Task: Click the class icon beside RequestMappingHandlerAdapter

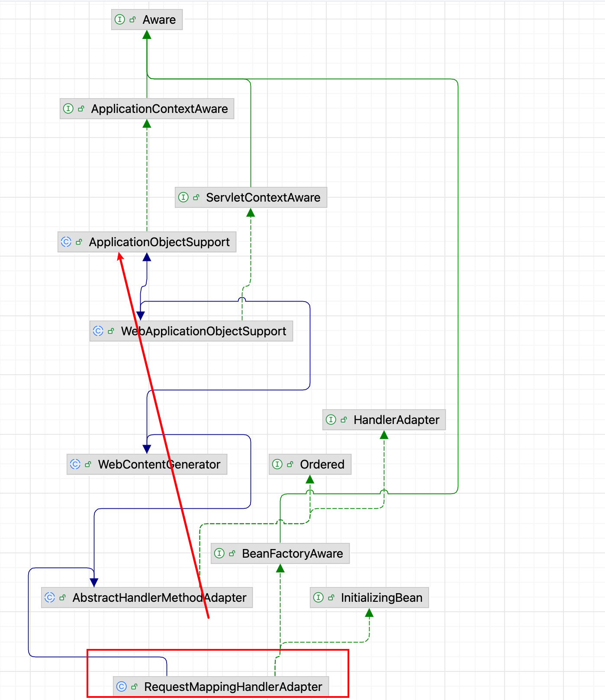Action: [122, 687]
